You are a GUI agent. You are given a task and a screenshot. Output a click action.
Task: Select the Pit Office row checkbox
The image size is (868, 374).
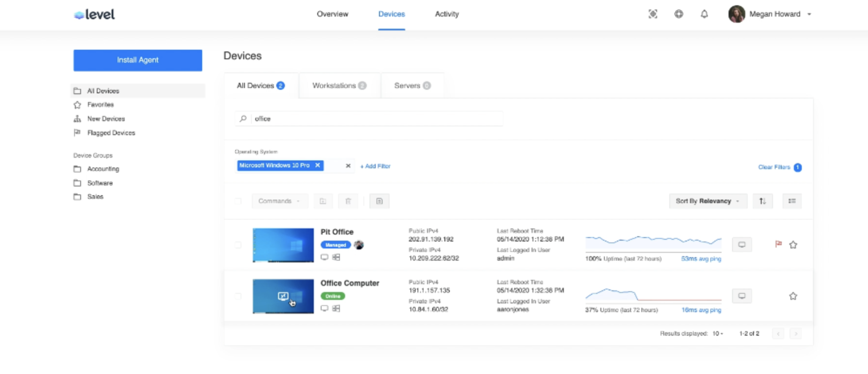pyautogui.click(x=238, y=245)
